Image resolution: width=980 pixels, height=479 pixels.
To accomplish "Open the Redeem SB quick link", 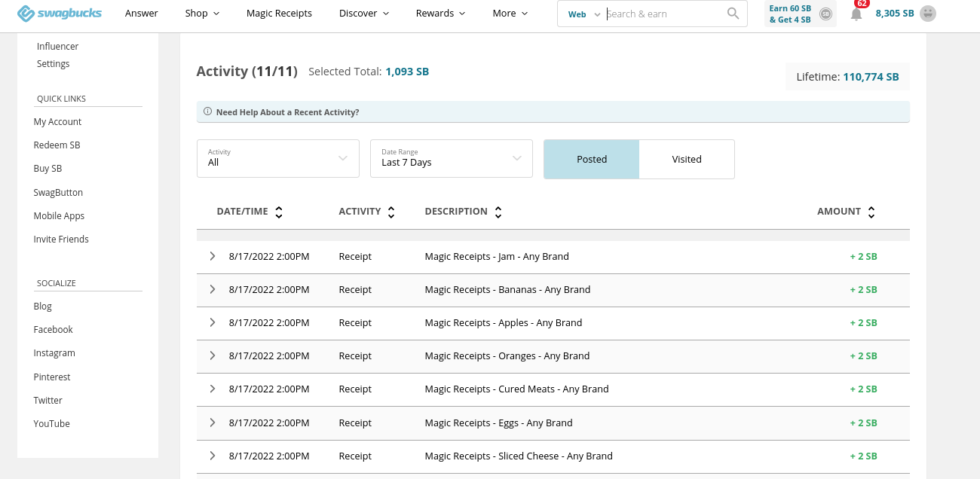I will (x=57, y=145).
